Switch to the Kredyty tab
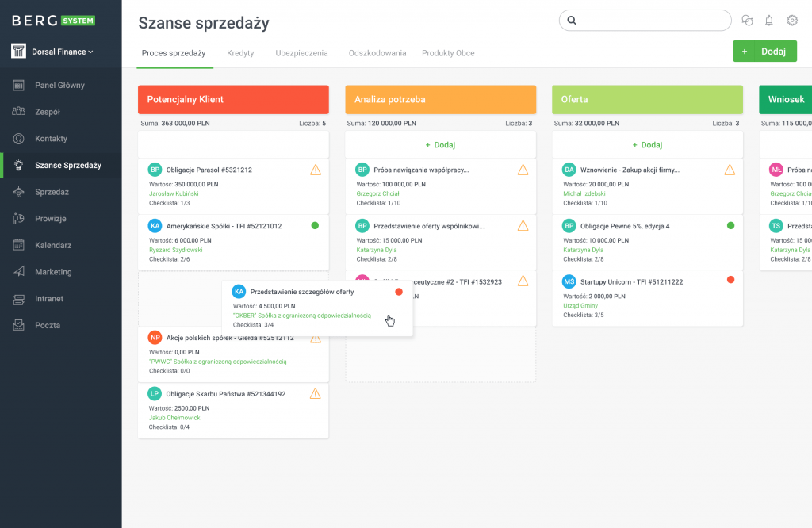Screen dimensions: 812x528 [x=240, y=53]
